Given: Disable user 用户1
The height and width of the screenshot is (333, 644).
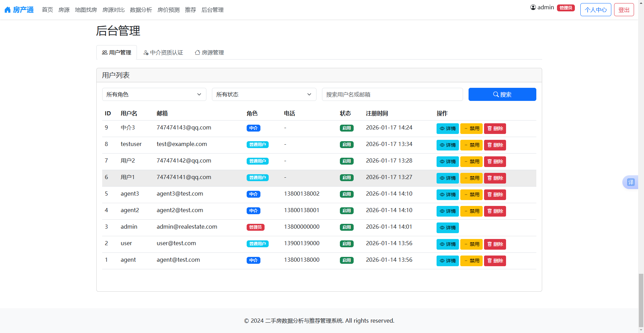Looking at the screenshot, I should pos(471,178).
